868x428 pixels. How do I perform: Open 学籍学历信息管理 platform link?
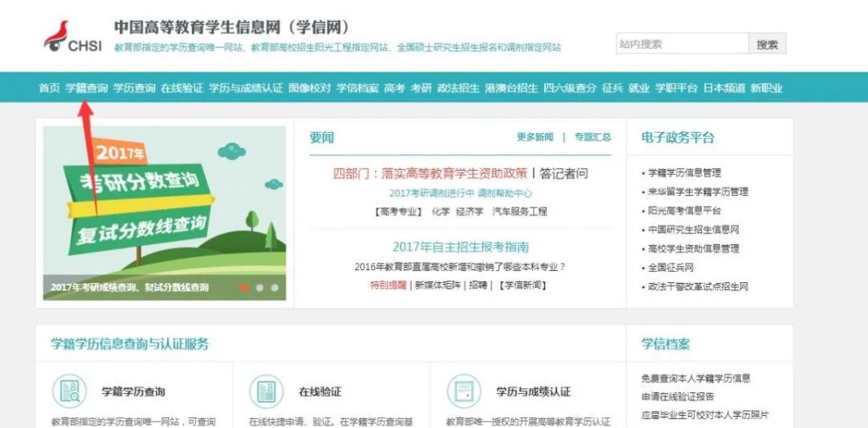click(684, 173)
